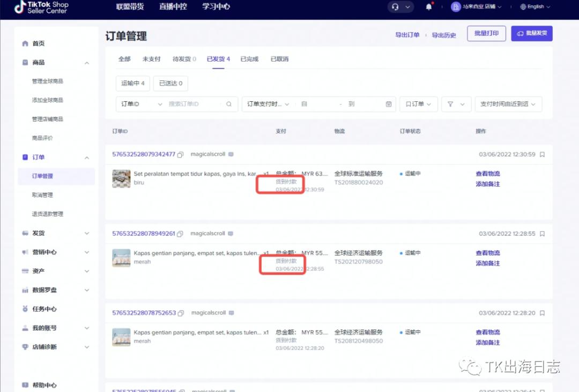This screenshot has height=392, width=579.
Task: Open the English language dropdown
Action: (535, 7)
